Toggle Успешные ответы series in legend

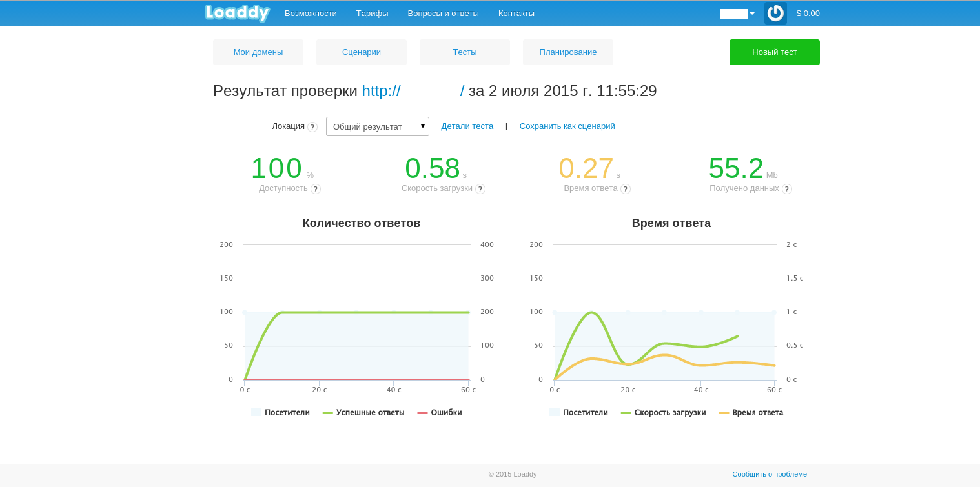tap(363, 413)
